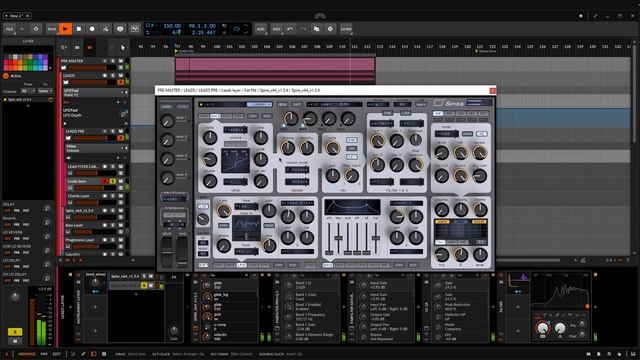This screenshot has height=360, width=640.
Task: Switch to MIX view tab
Action: (44, 354)
